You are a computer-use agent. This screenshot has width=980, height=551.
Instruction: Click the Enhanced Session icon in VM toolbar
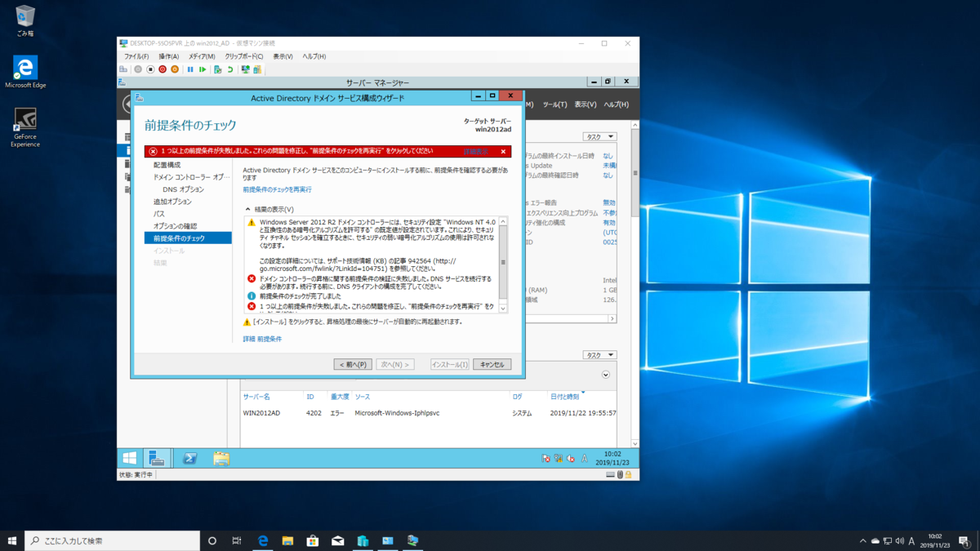[x=245, y=69]
